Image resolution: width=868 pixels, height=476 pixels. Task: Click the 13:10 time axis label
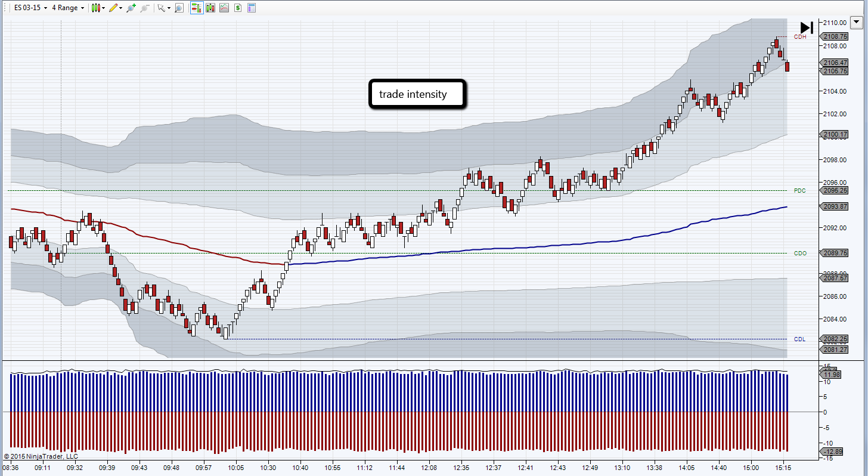tap(622, 468)
